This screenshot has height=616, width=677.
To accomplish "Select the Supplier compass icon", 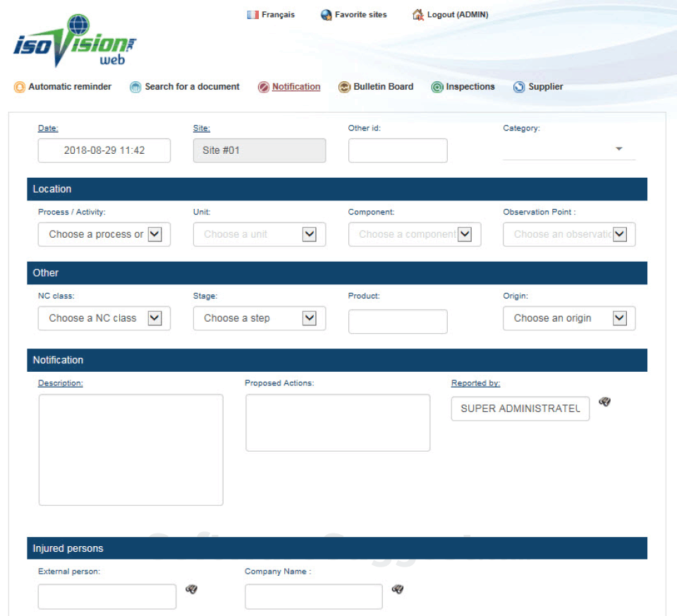I will pyautogui.click(x=519, y=87).
